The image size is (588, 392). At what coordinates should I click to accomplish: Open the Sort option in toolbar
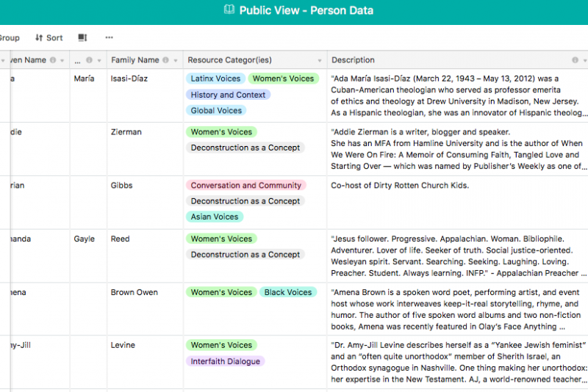pos(49,38)
